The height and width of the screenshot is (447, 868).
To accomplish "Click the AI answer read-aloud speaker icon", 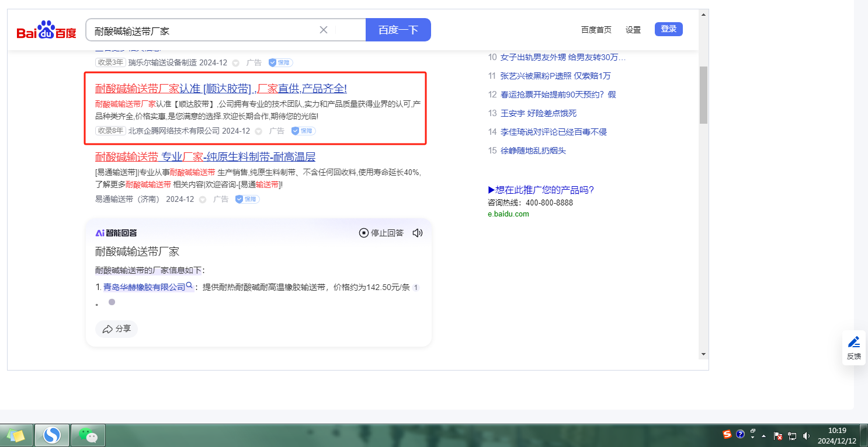I will (x=417, y=233).
